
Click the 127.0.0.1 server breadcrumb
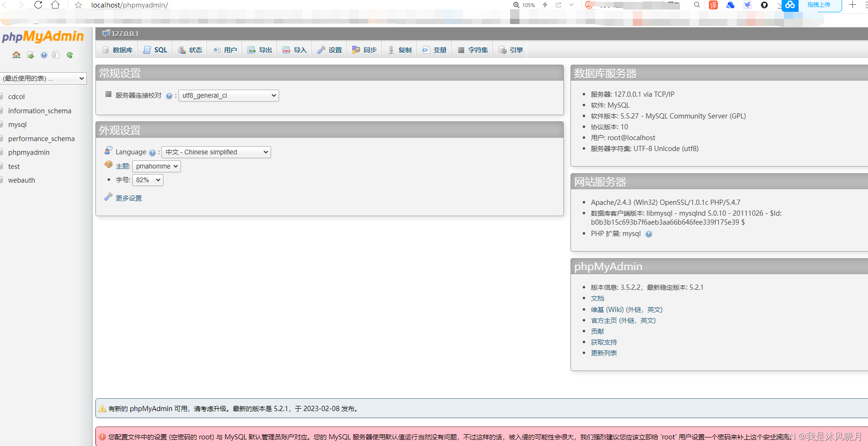(125, 34)
